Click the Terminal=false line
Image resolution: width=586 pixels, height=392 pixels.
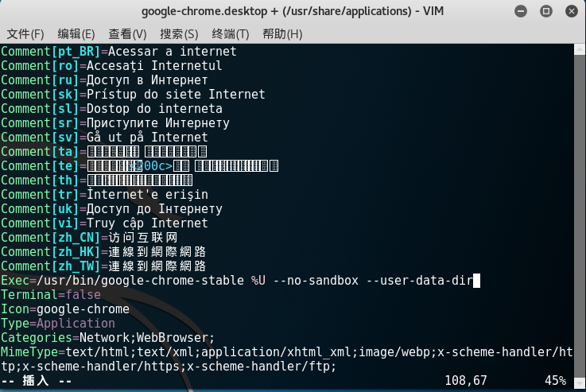pos(51,295)
